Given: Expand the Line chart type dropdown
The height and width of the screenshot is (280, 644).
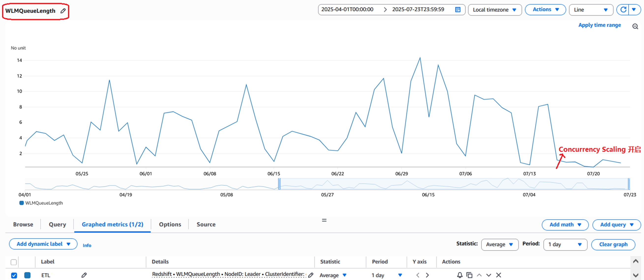Looking at the screenshot, I should pyautogui.click(x=591, y=10).
